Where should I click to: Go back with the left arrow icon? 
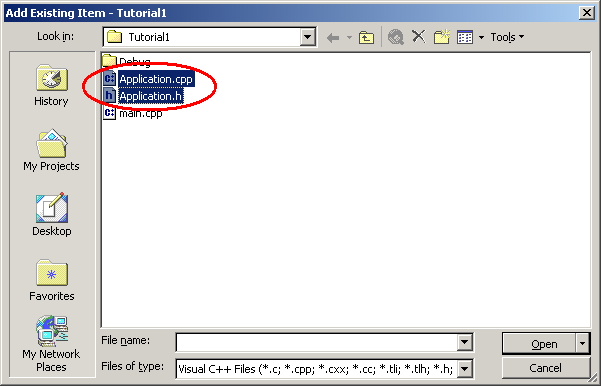(333, 38)
